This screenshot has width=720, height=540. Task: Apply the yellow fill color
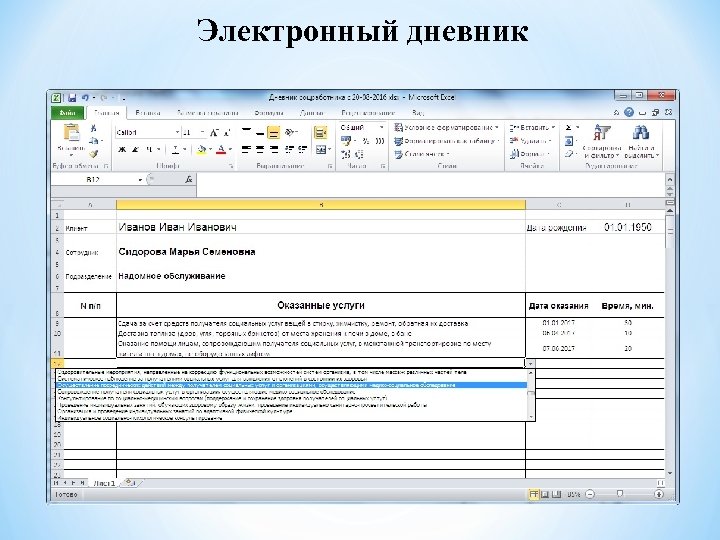pos(202,149)
